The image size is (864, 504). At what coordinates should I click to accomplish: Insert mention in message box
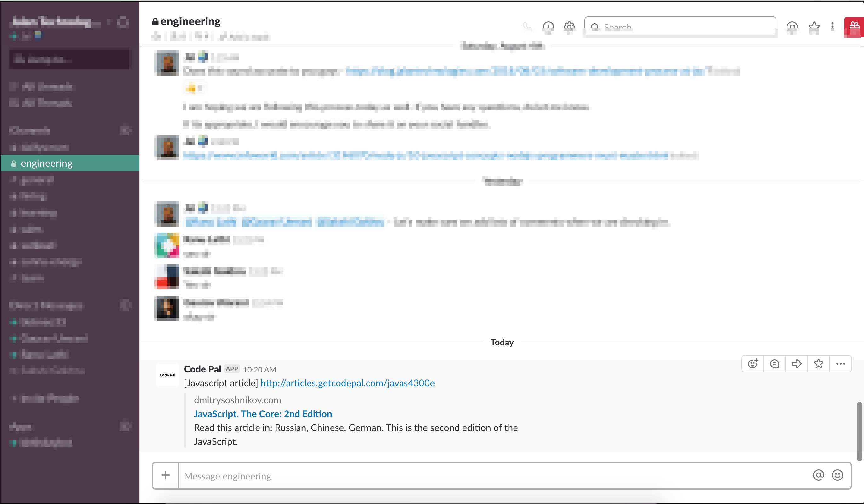818,475
